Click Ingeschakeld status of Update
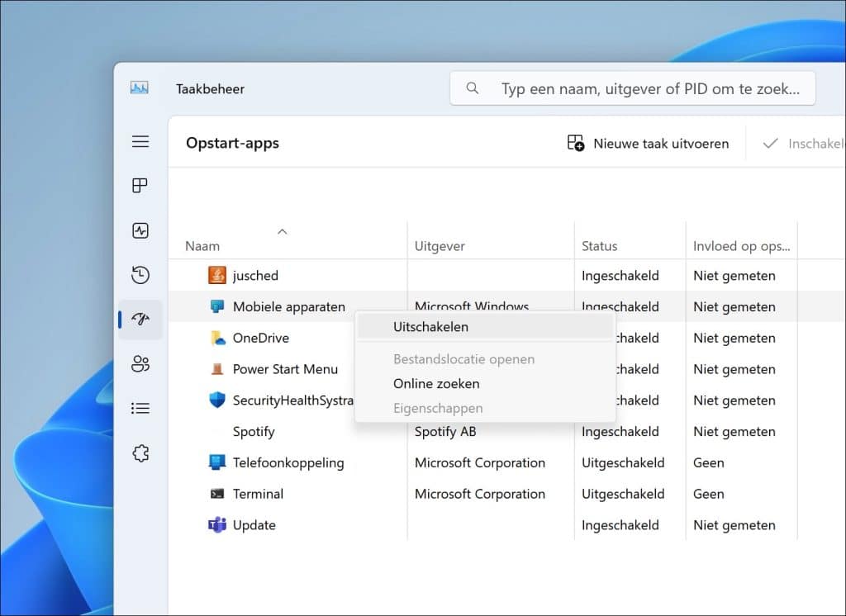 click(620, 525)
